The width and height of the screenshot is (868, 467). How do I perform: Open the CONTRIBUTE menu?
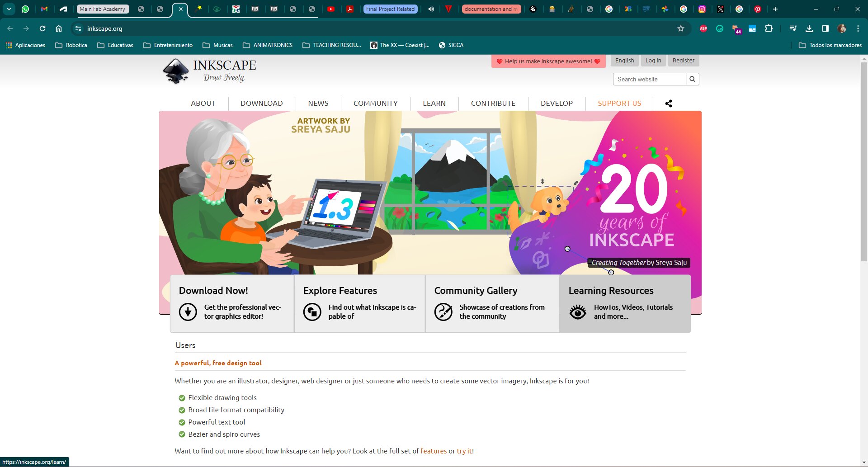[493, 104]
